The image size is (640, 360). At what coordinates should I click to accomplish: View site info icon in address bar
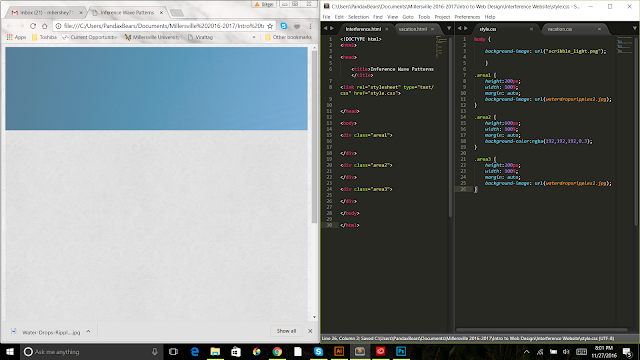point(58,26)
